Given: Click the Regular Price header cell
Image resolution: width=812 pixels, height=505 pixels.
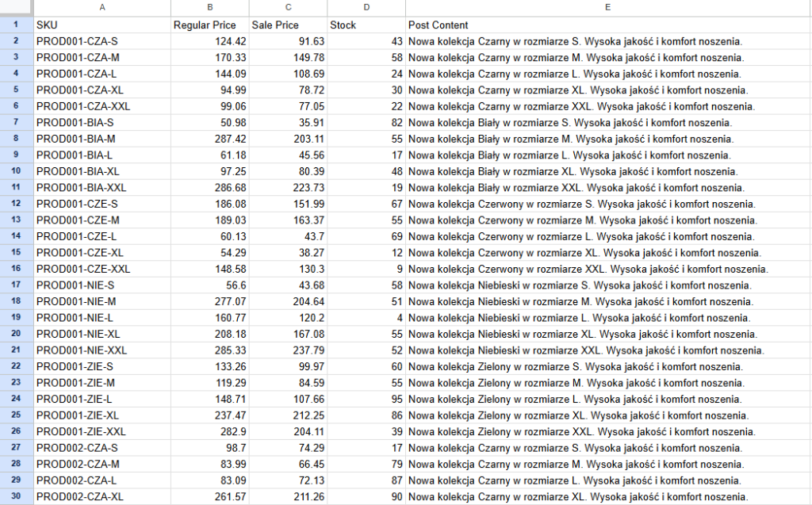Looking at the screenshot, I should (x=209, y=25).
